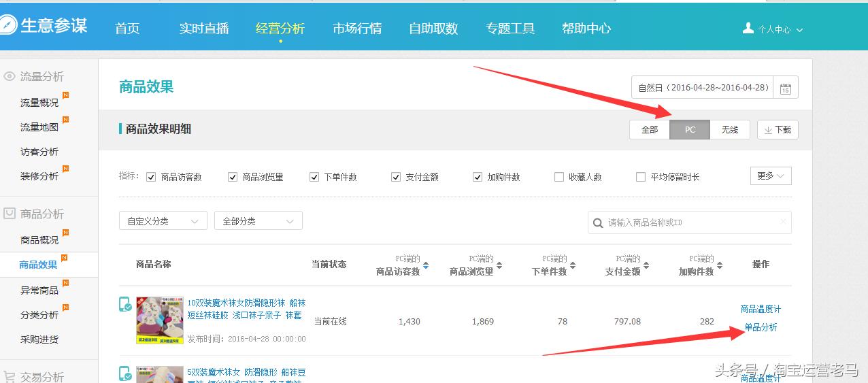Screen dimensions: 868x383
Task: Click the N badge next to 商品效果
Action: [x=64, y=258]
